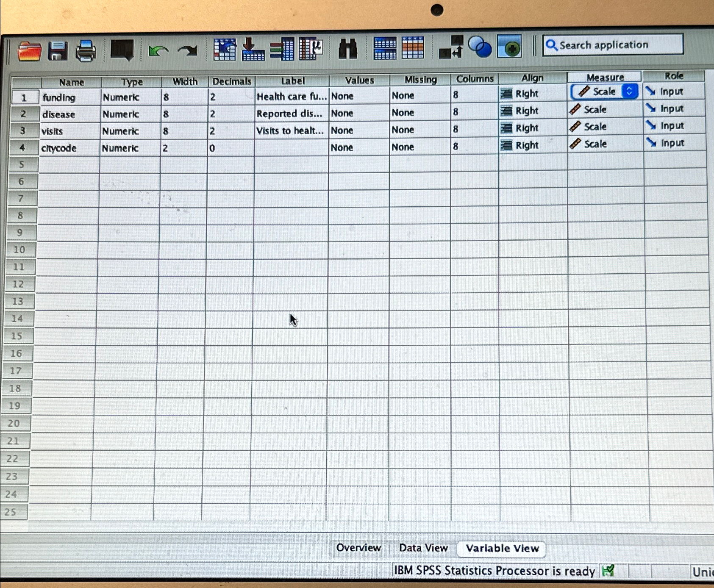
Task: Click the Undo arrow icon
Action: tap(158, 51)
